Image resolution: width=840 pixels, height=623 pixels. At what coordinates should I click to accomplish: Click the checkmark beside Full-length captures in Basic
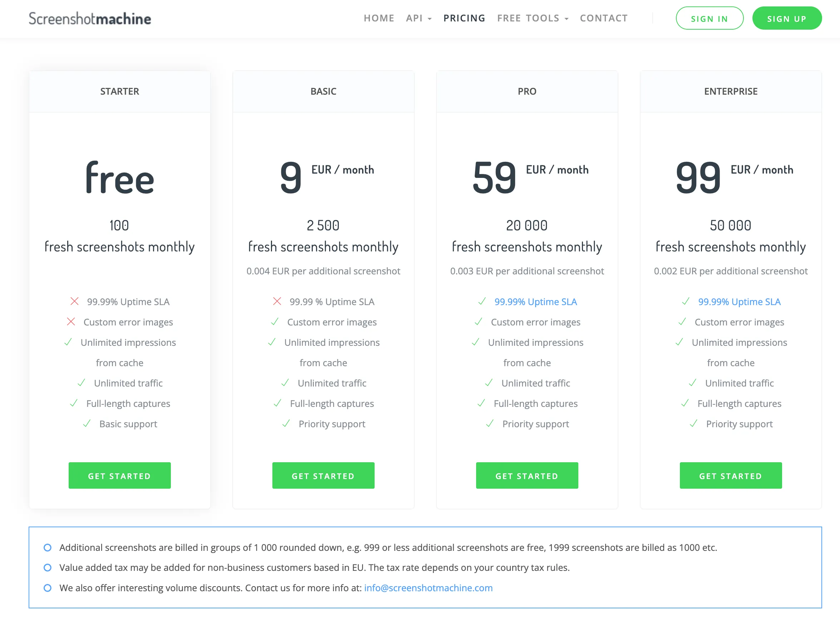277,403
